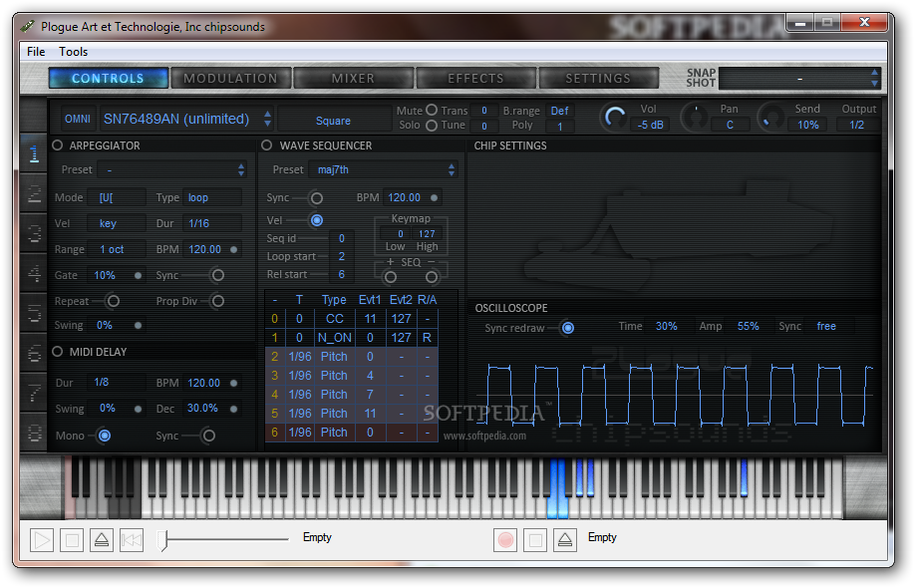Enable the Arpeggiator section
This screenshot has width=915, height=588.
click(x=57, y=146)
